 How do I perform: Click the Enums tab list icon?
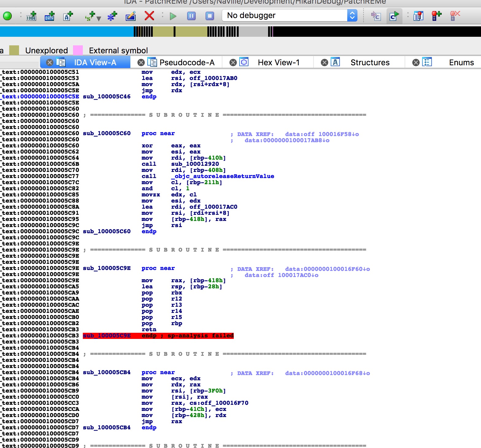(x=427, y=62)
